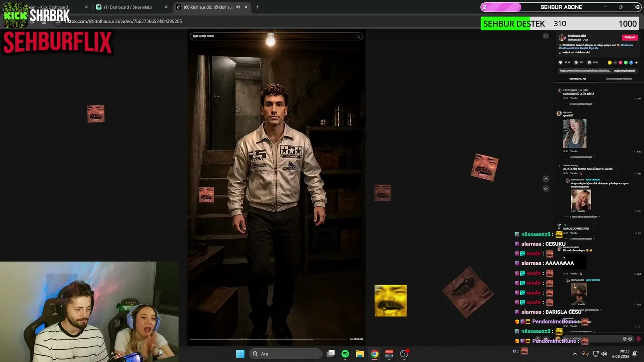Reply to 'LAN BERTUĞ DEĞİL MİYDİ' via Yanıtla
Screen dimensions: 644x362
point(574,98)
